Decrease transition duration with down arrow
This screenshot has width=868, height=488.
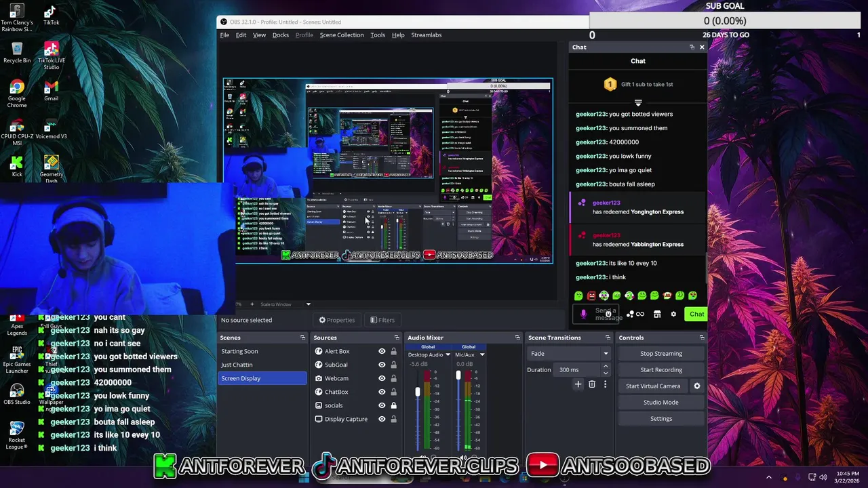click(x=606, y=373)
